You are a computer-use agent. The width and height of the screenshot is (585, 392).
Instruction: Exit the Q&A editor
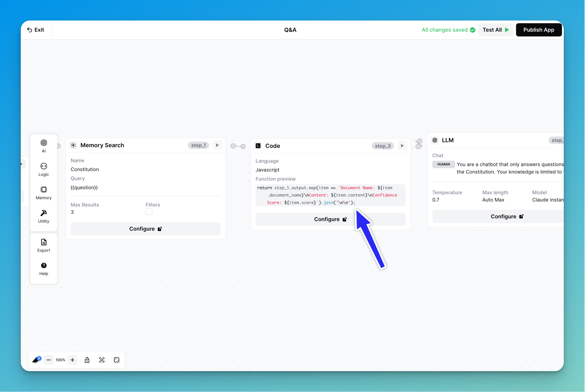tap(36, 30)
